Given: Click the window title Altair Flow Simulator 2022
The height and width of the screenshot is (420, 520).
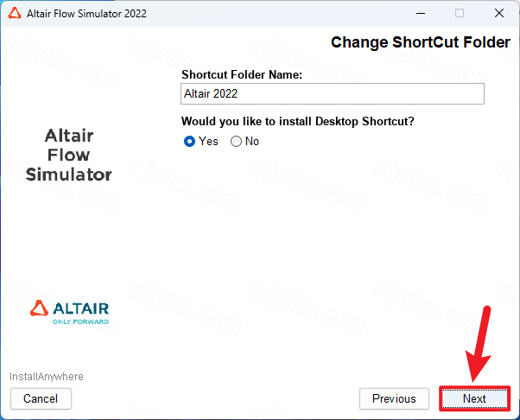Looking at the screenshot, I should pyautogui.click(x=86, y=14).
